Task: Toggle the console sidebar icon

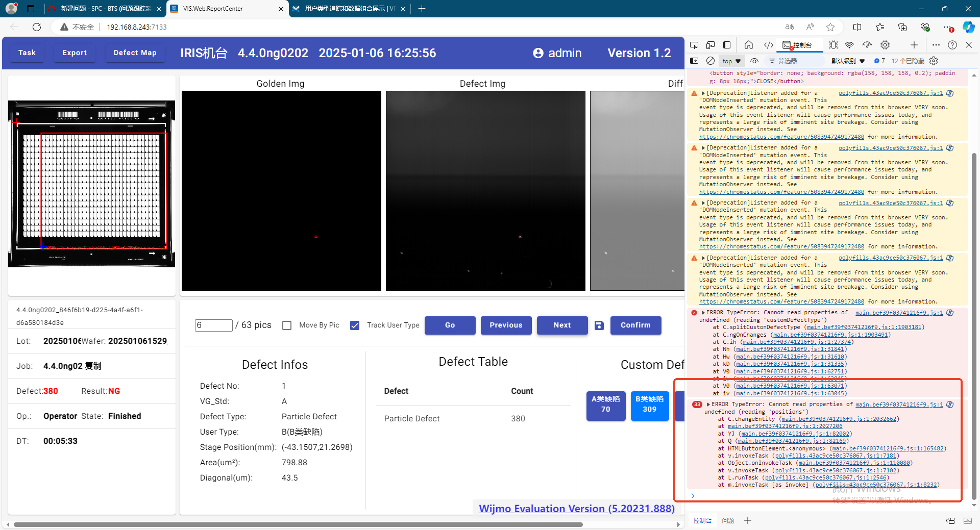Action: (694, 61)
